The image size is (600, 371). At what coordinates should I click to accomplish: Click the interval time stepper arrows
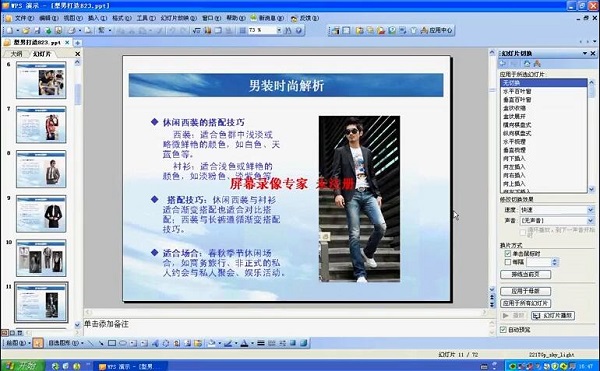pyautogui.click(x=555, y=262)
